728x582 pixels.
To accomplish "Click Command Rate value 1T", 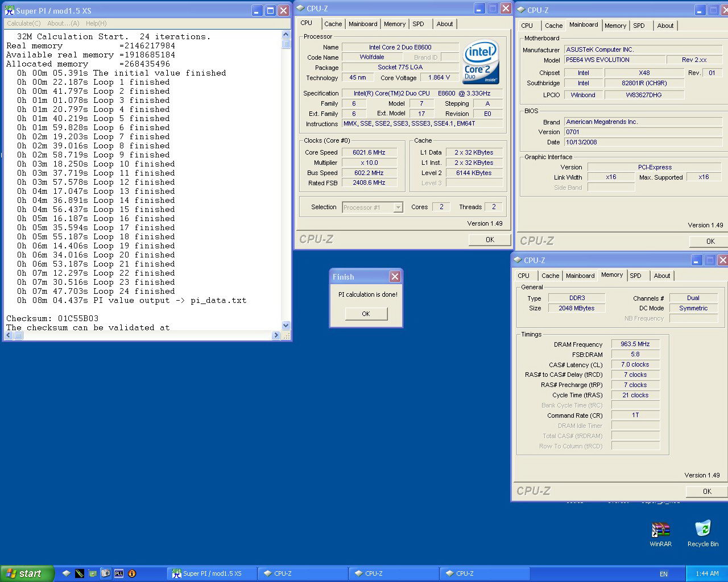I will click(x=635, y=415).
